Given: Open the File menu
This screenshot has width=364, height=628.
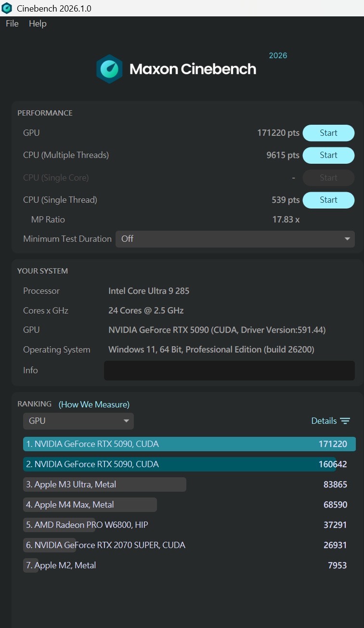Looking at the screenshot, I should (12, 24).
